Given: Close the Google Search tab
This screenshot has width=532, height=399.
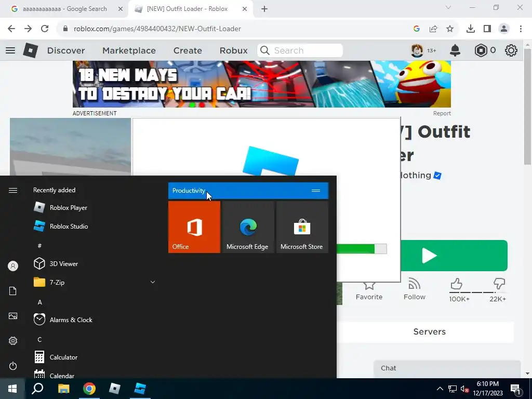Looking at the screenshot, I should [120, 9].
